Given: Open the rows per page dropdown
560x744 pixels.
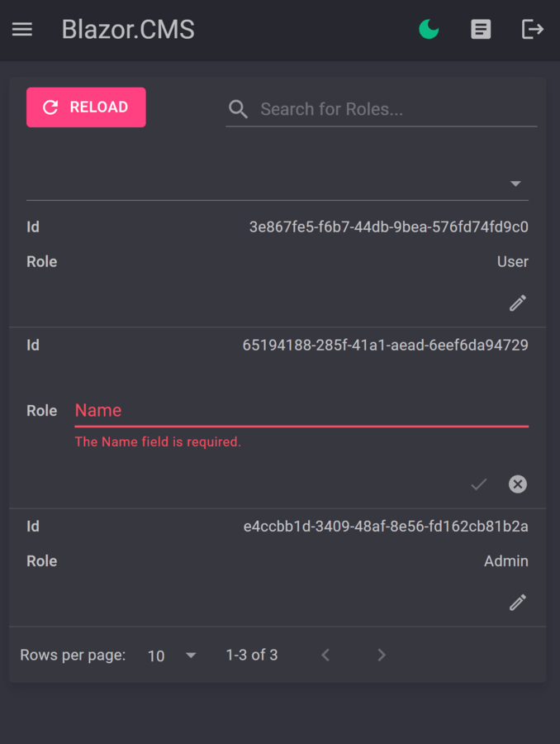Looking at the screenshot, I should click(191, 656).
